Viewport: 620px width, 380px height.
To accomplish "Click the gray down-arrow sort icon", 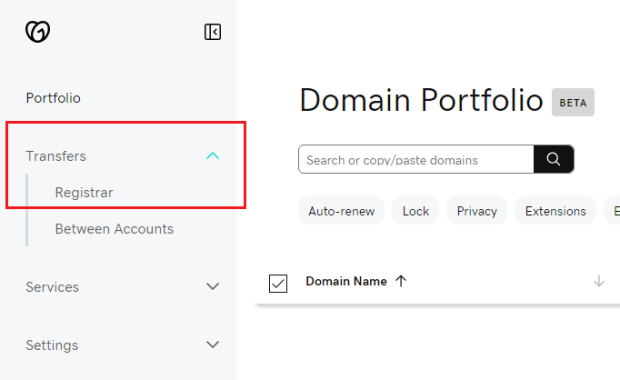I will [599, 281].
